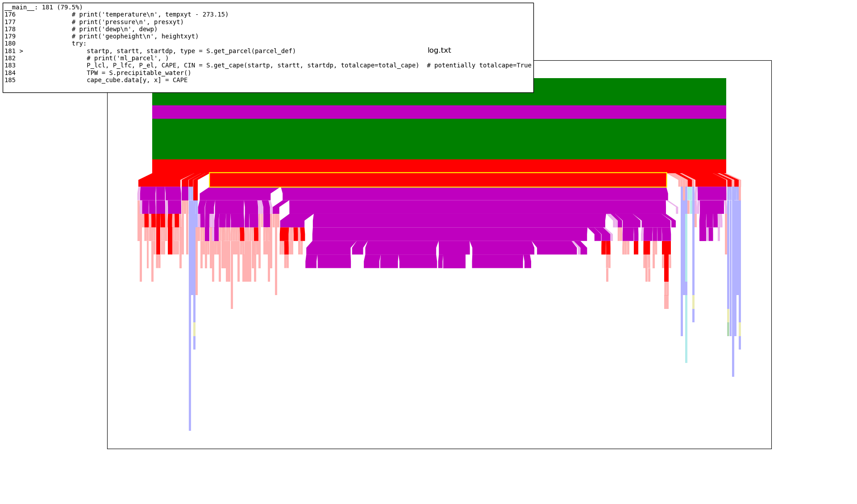Click the log.txt title above the graph
This screenshot has height=504, width=857.
tap(439, 50)
